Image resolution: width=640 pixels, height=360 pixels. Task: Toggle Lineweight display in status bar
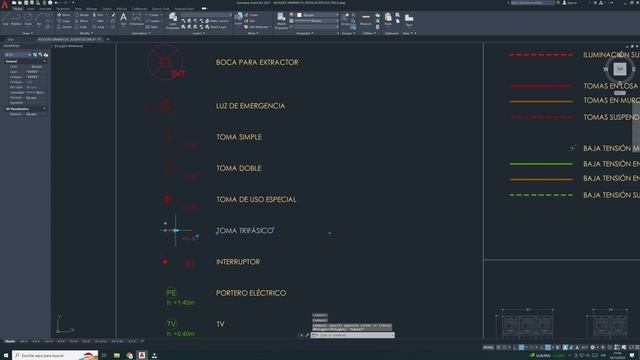click(x=558, y=347)
